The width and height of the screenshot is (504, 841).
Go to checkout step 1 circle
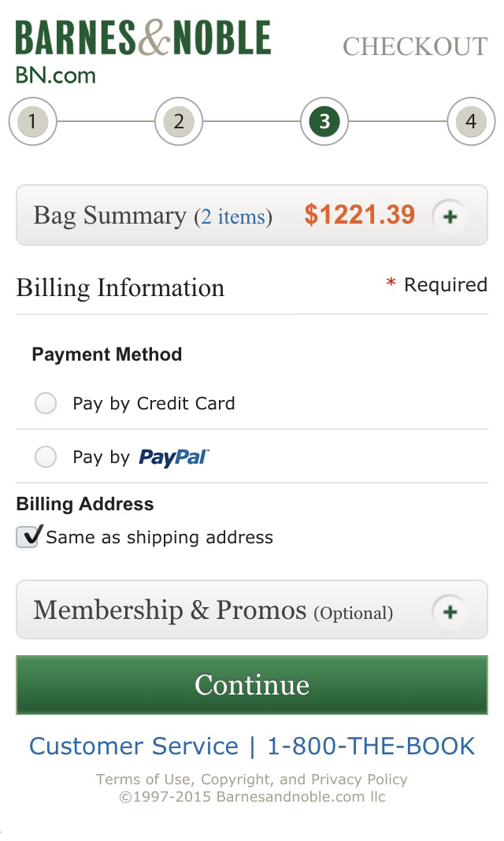click(32, 122)
